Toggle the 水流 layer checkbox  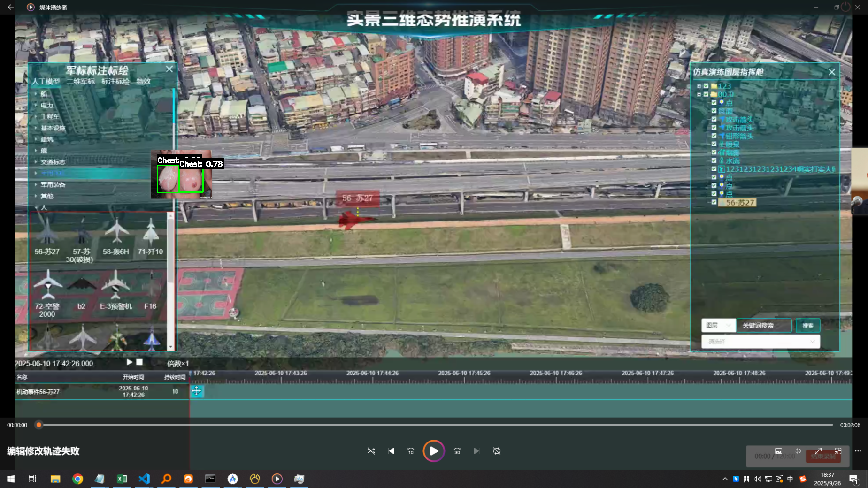pyautogui.click(x=714, y=160)
